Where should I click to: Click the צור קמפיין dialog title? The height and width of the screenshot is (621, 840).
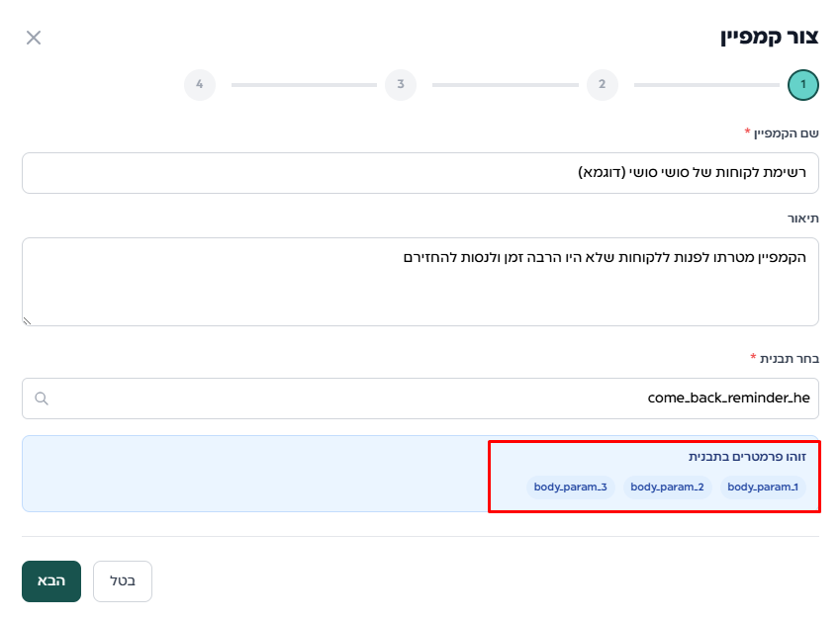coord(769,38)
